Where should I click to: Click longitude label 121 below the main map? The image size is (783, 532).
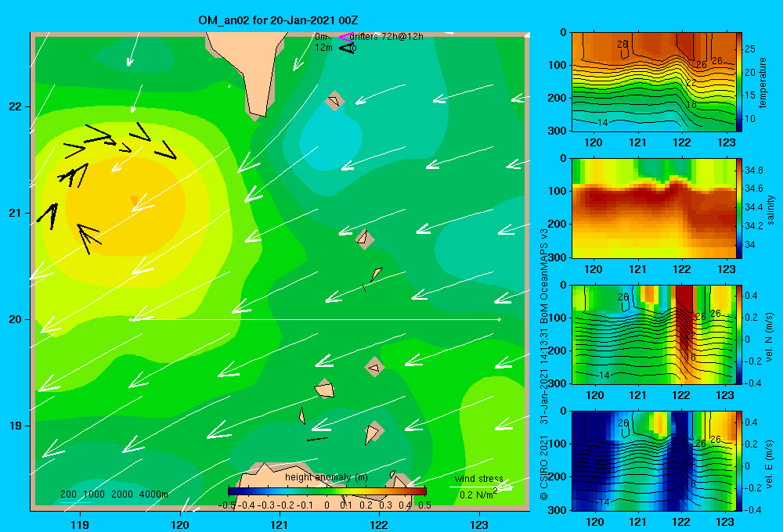(x=280, y=524)
